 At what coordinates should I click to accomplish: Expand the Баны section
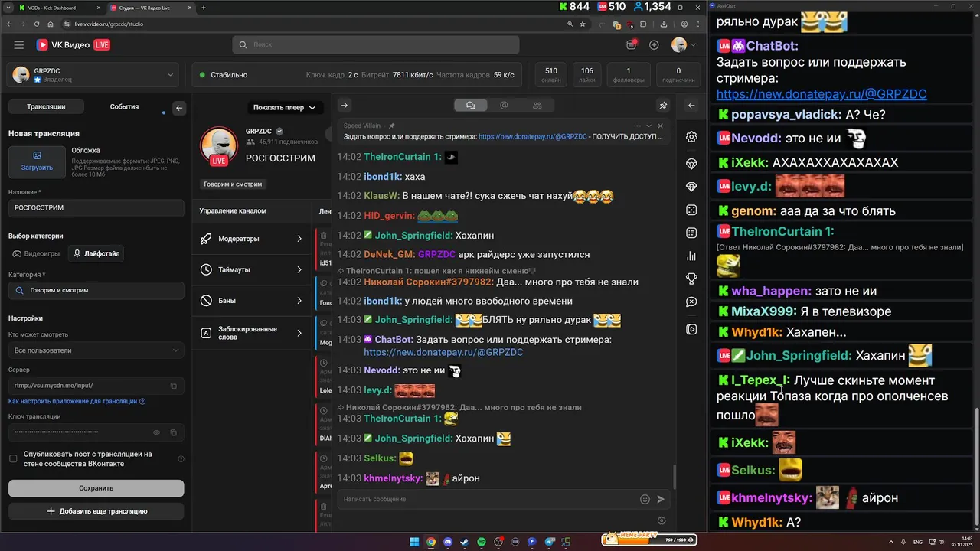[251, 301]
